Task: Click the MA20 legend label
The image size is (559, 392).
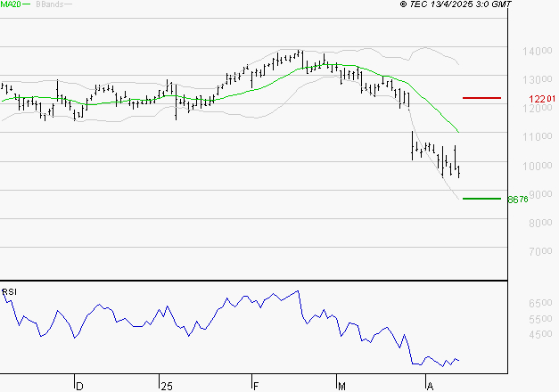Action: click(x=11, y=4)
